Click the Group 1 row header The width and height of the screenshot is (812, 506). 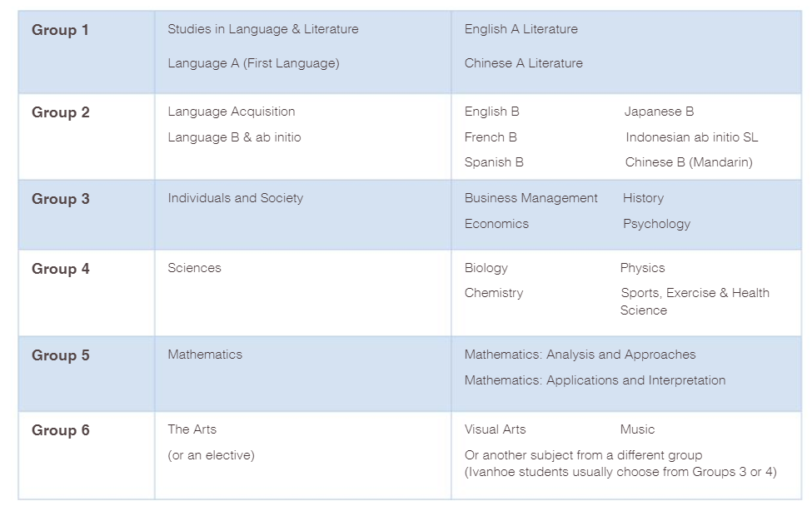(60, 31)
